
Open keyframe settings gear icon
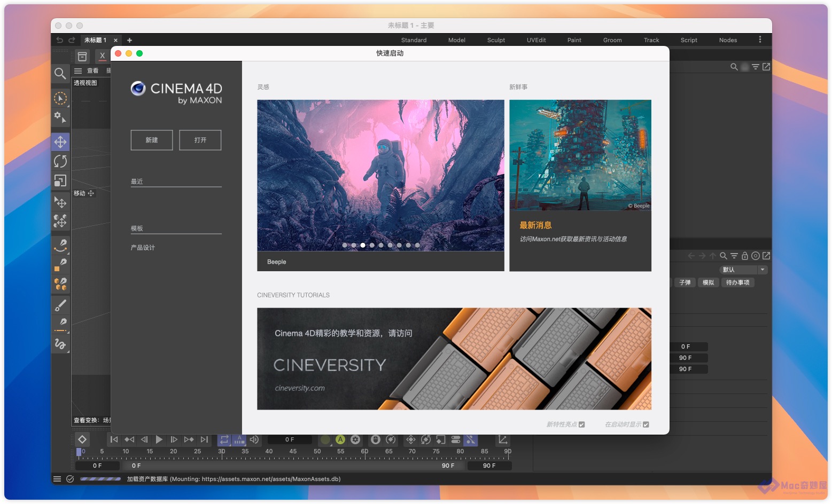point(355,439)
